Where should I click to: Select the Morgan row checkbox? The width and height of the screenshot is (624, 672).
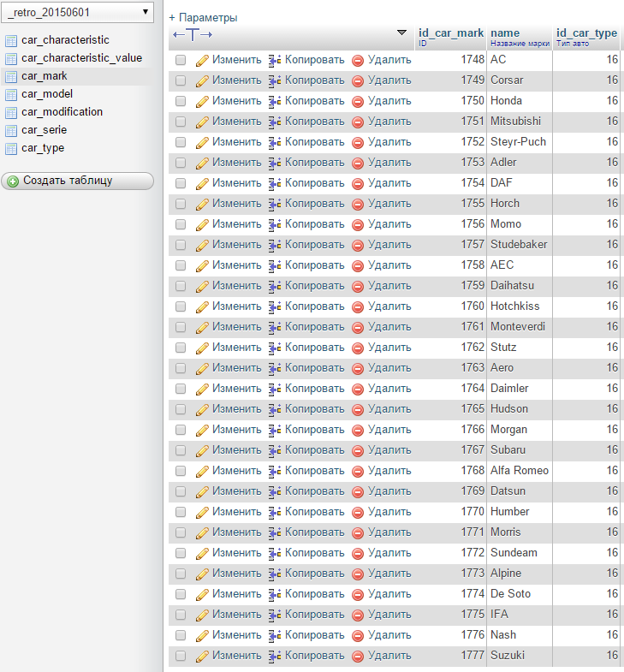pos(181,430)
